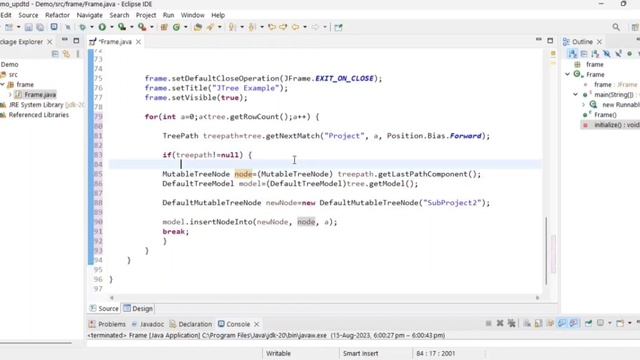Click the Display Selected Console icon
Screen dimensions: 640x360
click(x=600, y=323)
